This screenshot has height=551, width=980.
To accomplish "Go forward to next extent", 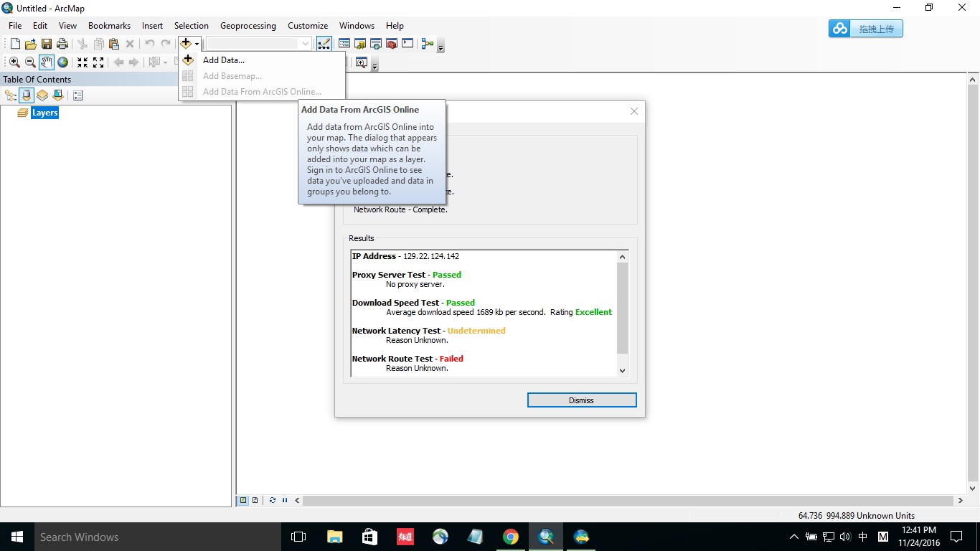I will coord(134,62).
